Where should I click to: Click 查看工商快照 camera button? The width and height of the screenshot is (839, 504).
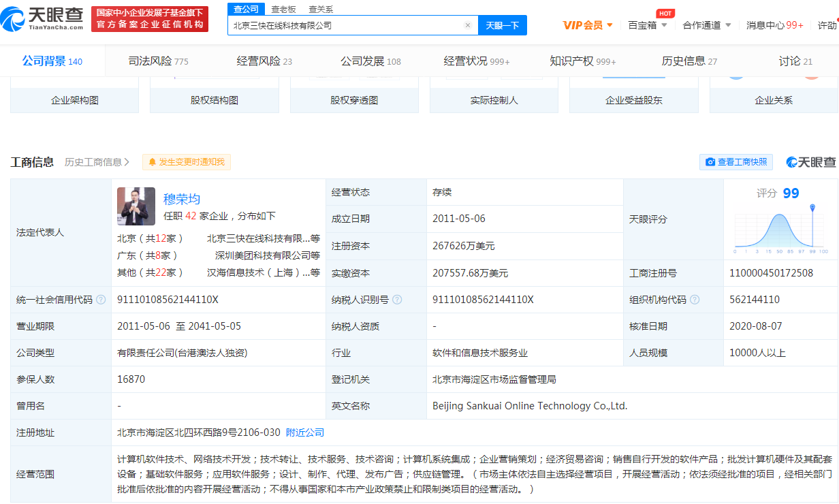(736, 162)
